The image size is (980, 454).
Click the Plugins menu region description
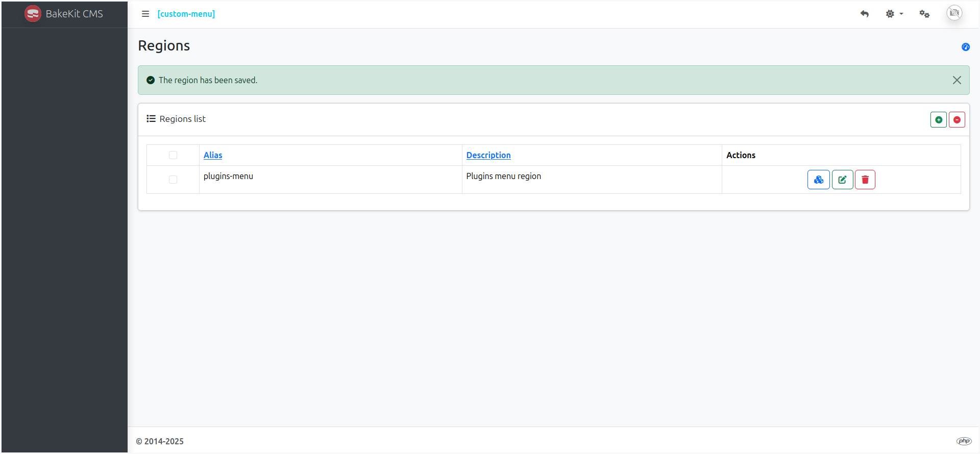tap(504, 176)
